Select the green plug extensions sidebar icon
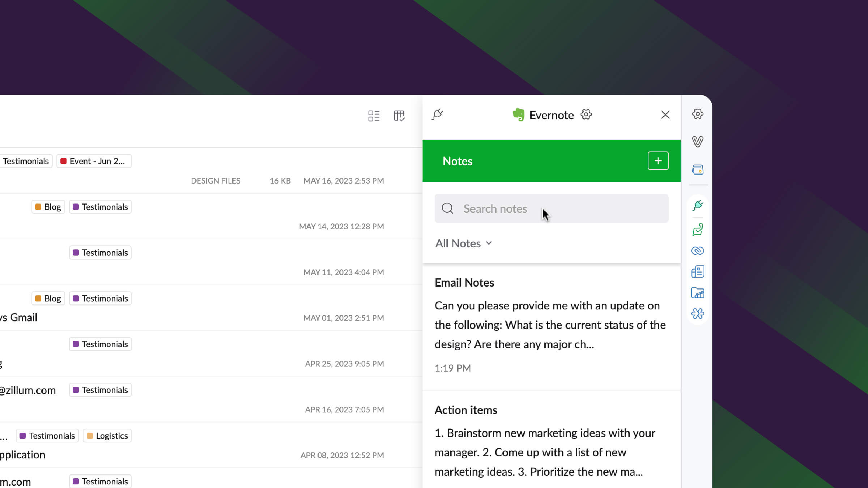This screenshot has height=488, width=868. pyautogui.click(x=698, y=205)
